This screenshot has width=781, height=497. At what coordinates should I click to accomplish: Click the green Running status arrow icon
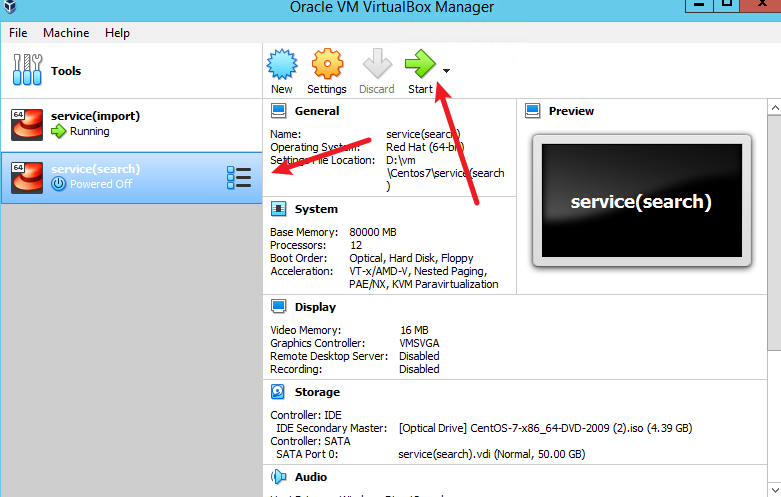click(59, 131)
